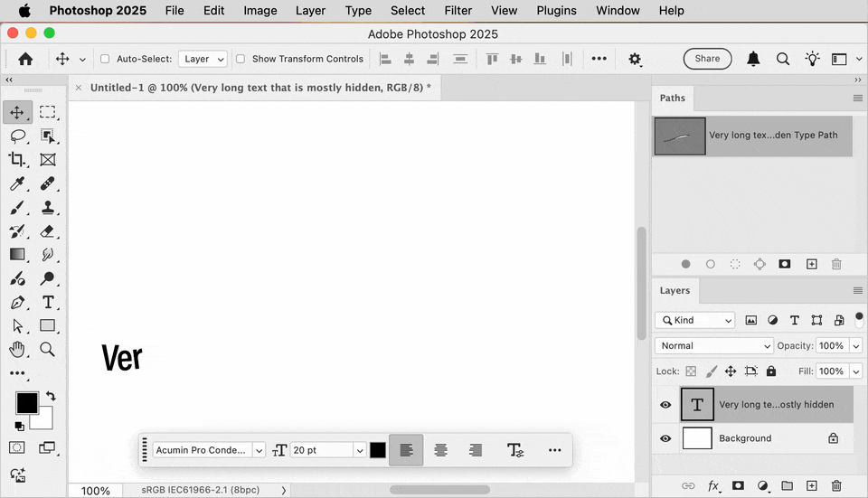This screenshot has width=868, height=498.
Task: Toggle lock position of layer
Action: pos(731,371)
